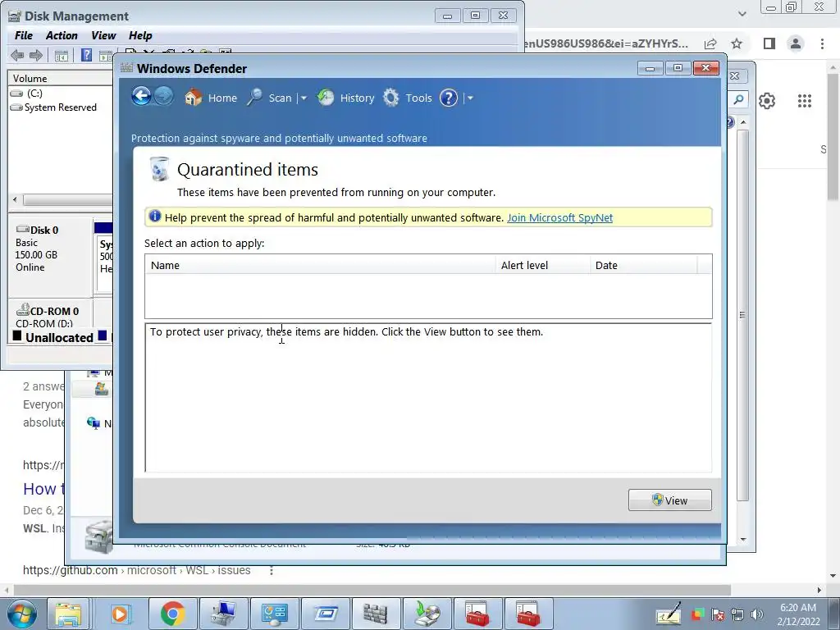The width and height of the screenshot is (840, 630).
Task: Click the background window scroll down arrow
Action: coord(743,539)
